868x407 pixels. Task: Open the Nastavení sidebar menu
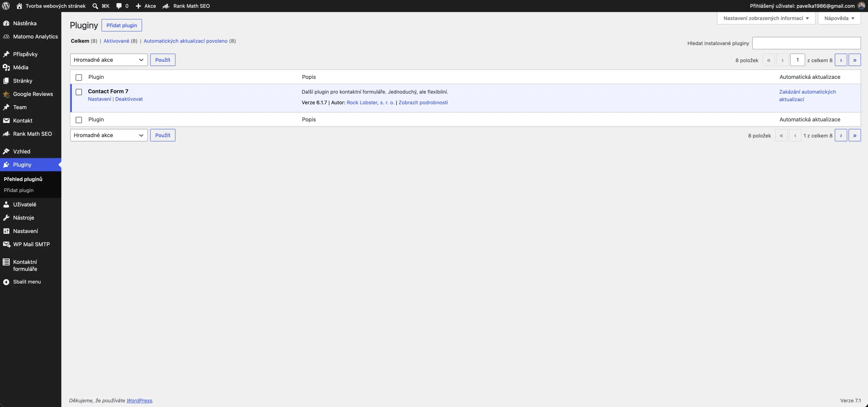coord(26,231)
